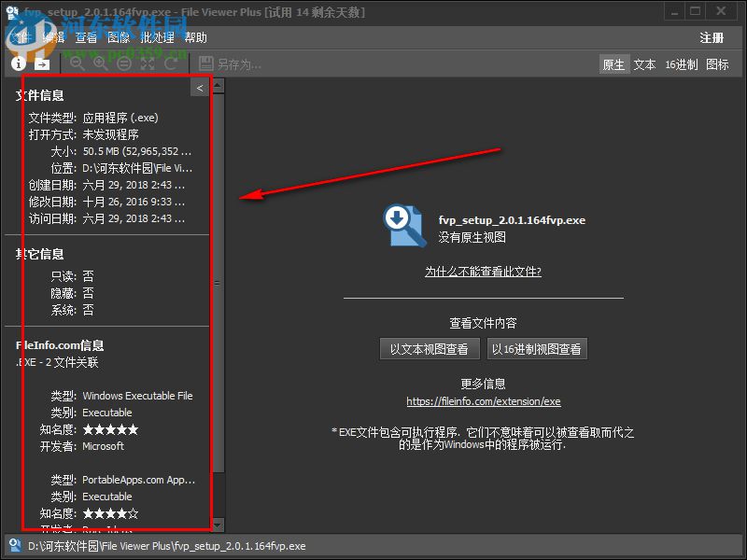Open the 图像 menu
This screenshot has height=560, width=747.
tap(120, 38)
